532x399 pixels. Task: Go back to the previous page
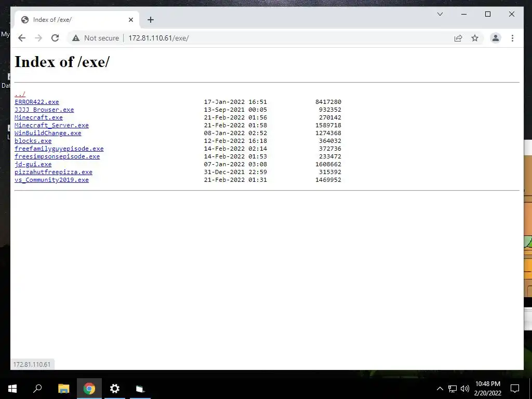[x=22, y=38]
